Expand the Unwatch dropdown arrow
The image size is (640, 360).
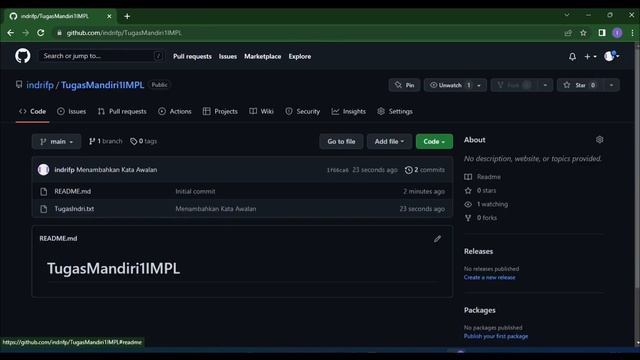coord(479,85)
